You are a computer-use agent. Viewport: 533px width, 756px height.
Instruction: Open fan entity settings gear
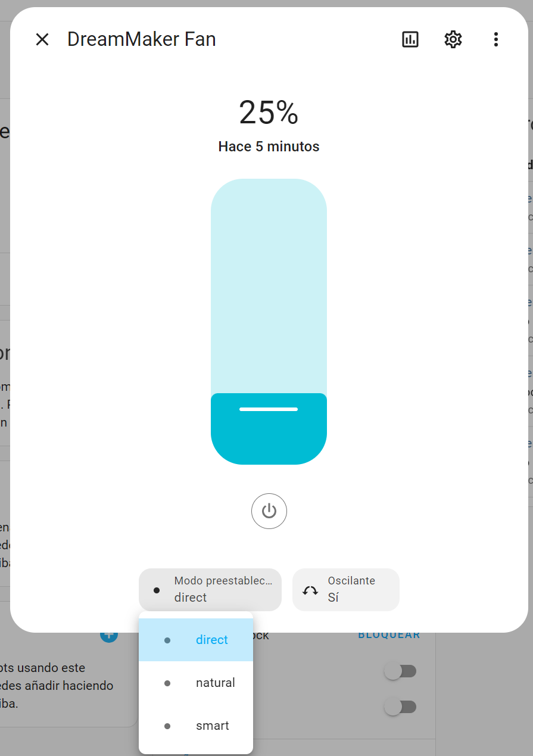pos(453,40)
